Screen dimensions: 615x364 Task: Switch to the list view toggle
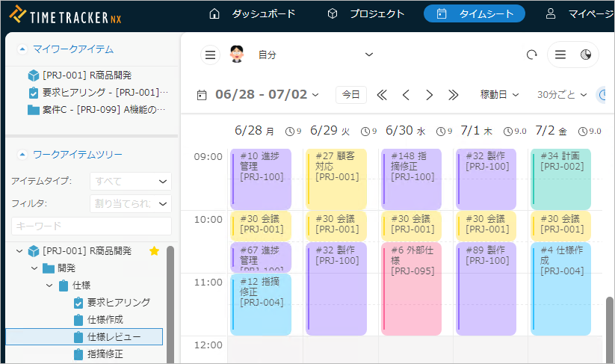560,55
